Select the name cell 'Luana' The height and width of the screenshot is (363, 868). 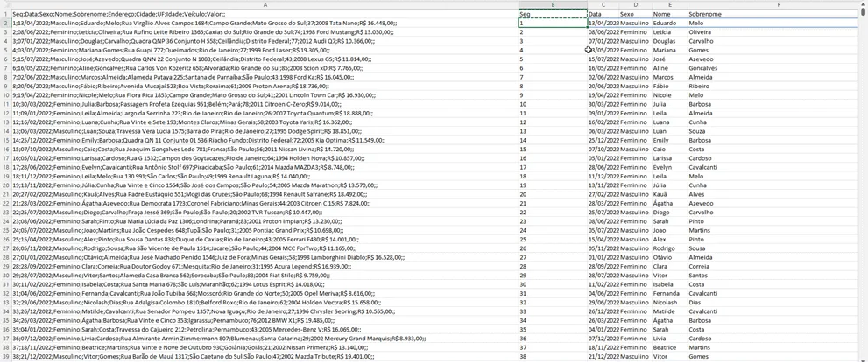click(x=669, y=122)
